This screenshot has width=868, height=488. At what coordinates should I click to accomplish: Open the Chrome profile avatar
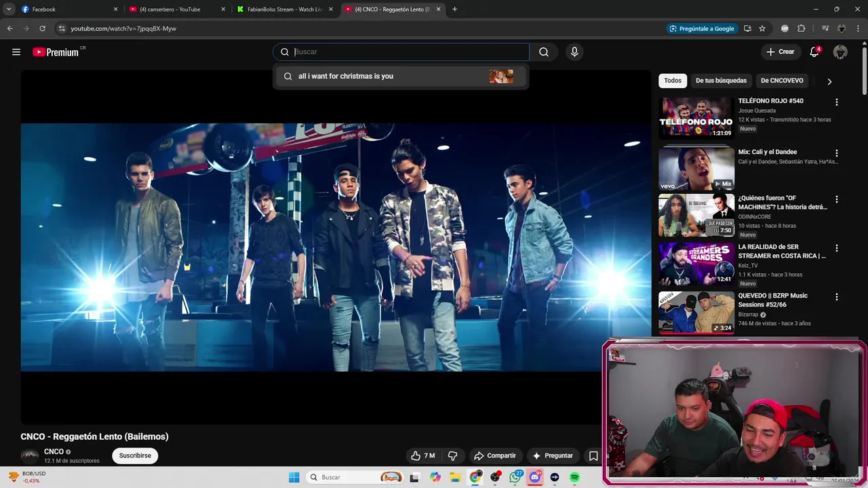(842, 28)
